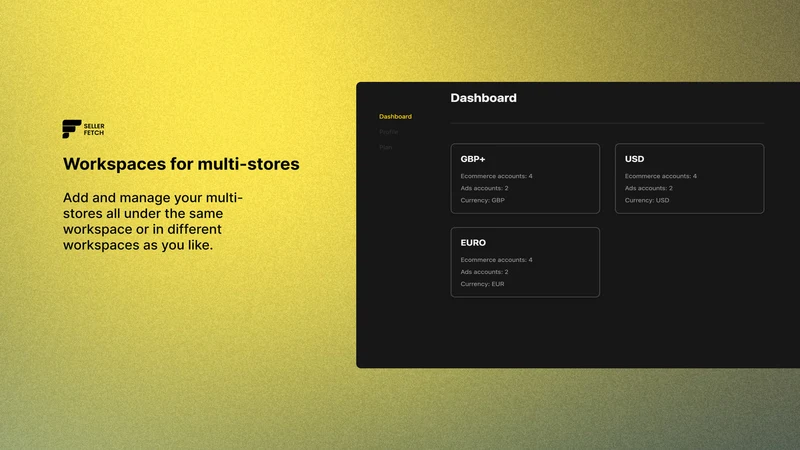The width and height of the screenshot is (800, 450).
Task: Click the Dashboard page heading
Action: point(483,98)
